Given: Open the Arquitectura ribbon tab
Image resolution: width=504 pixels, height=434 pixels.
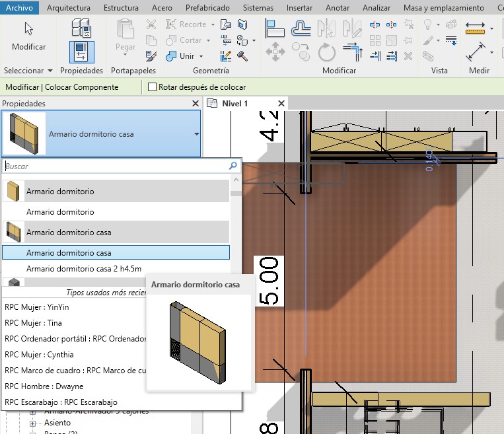Looking at the screenshot, I should coord(69,8).
